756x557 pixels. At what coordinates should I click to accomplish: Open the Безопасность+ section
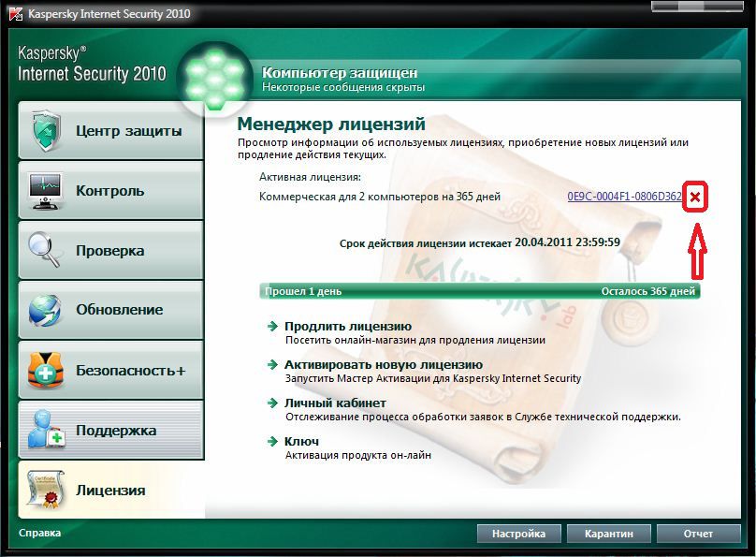(111, 370)
